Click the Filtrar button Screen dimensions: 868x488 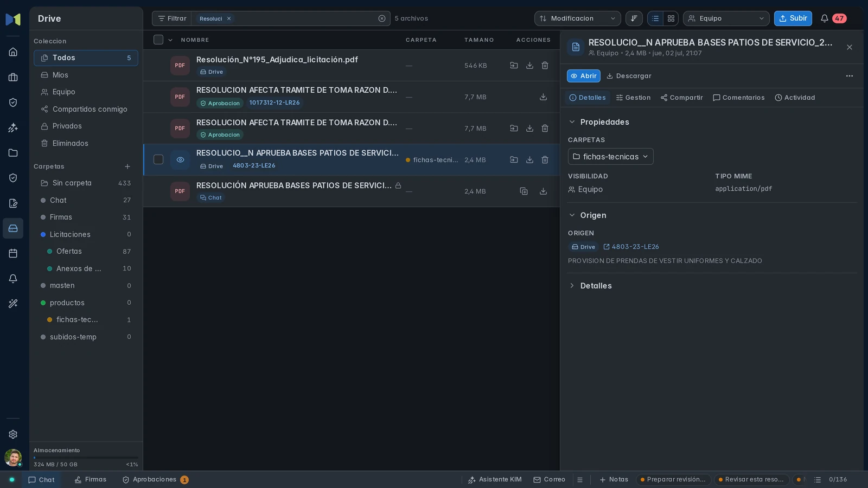coord(172,18)
